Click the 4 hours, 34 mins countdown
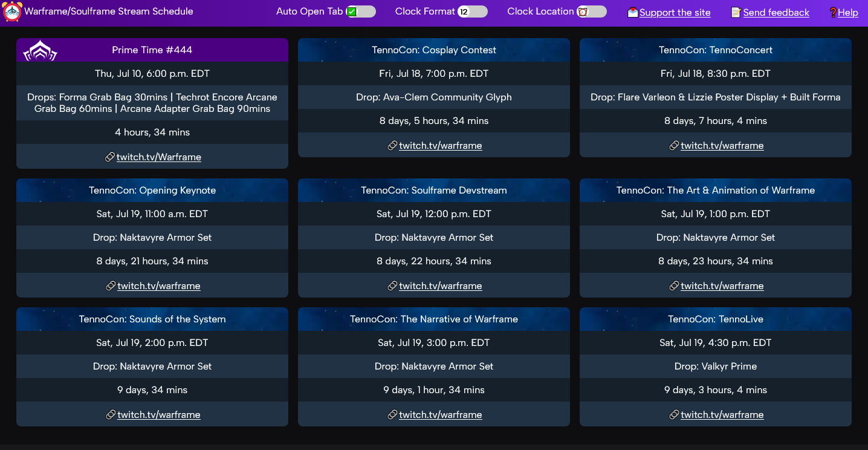 [152, 132]
